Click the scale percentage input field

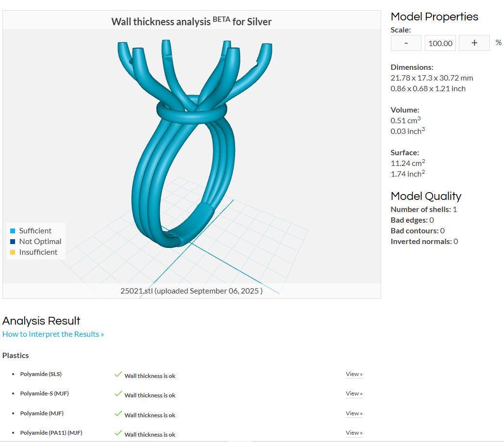coord(440,43)
